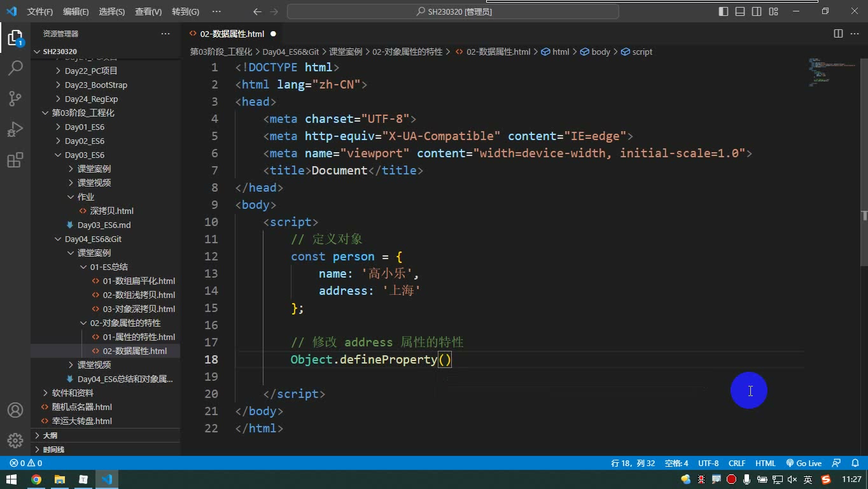The width and height of the screenshot is (868, 489).
Task: Open the Run and Debug view
Action: coord(15,129)
